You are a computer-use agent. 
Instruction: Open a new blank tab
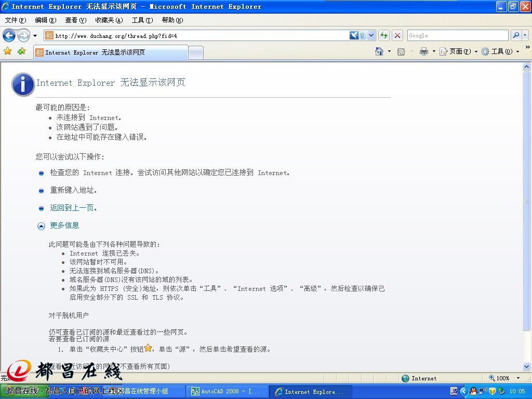196,53
